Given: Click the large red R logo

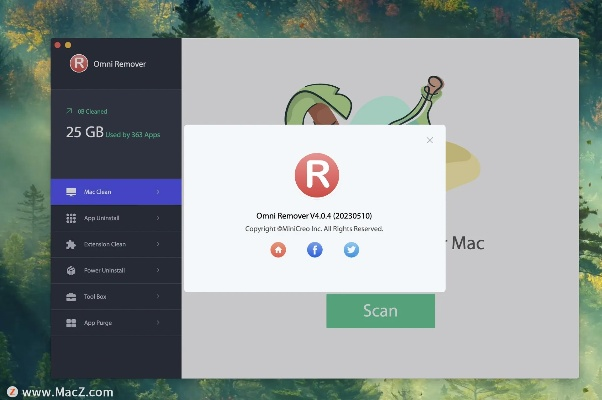Looking at the screenshot, I should pos(316,175).
